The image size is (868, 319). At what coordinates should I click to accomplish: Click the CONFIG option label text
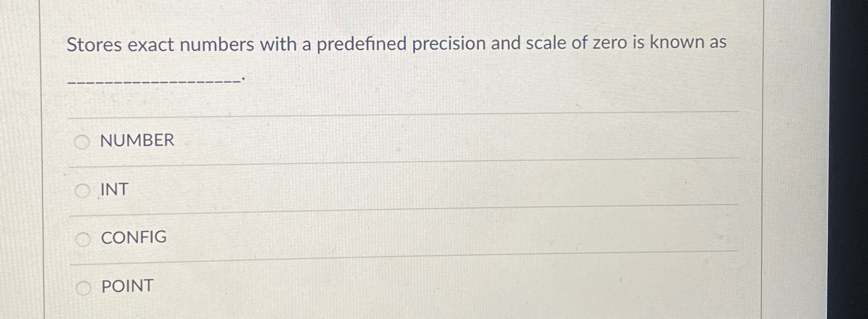tap(133, 238)
